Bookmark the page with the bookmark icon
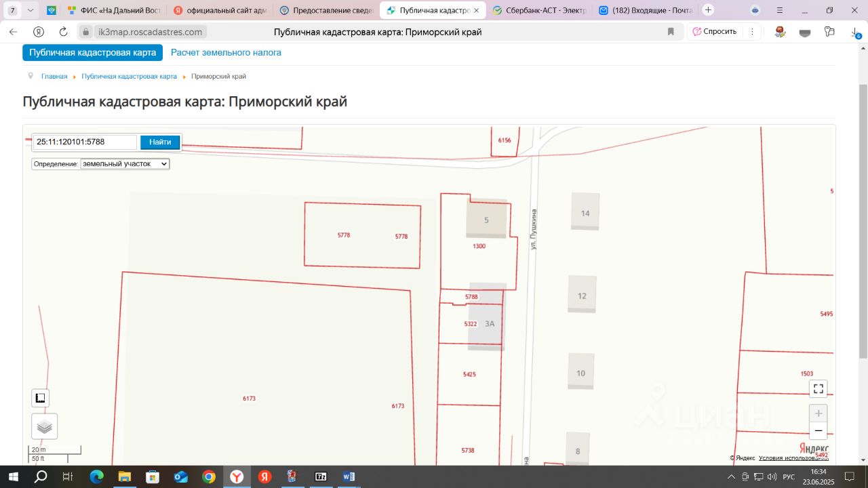 [x=671, y=32]
